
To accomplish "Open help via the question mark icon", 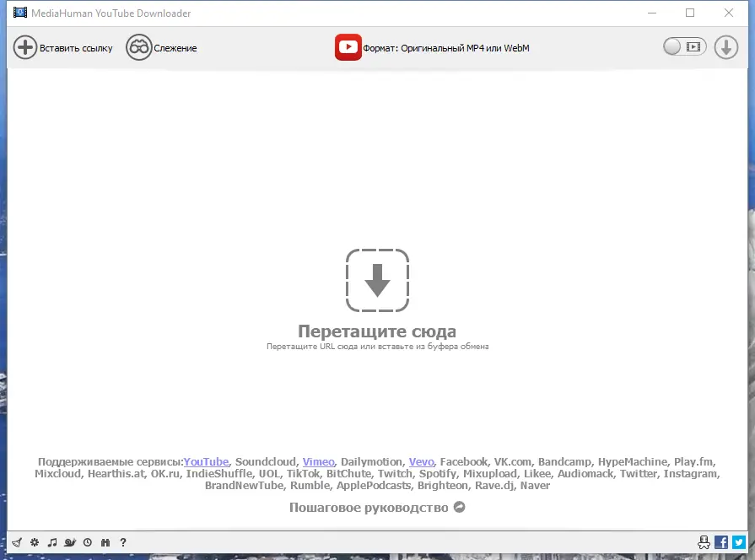I will point(123,542).
